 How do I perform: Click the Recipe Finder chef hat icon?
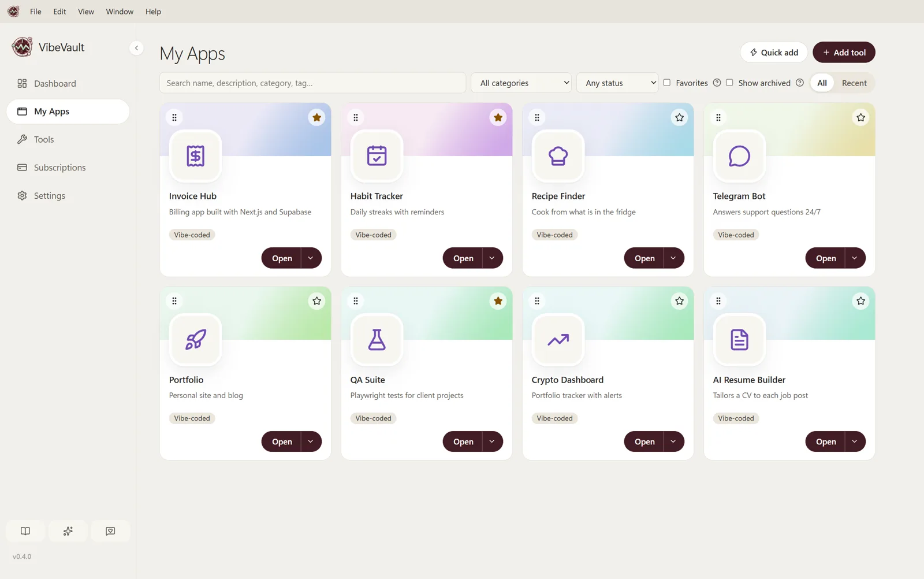click(x=558, y=156)
